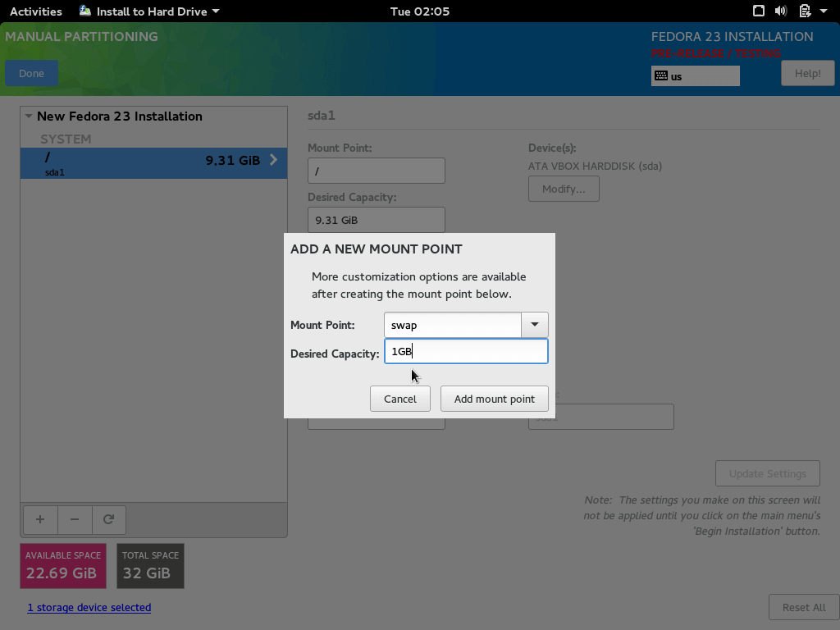Click the background Mount Point / field
This screenshot has height=630, width=840.
pos(376,171)
